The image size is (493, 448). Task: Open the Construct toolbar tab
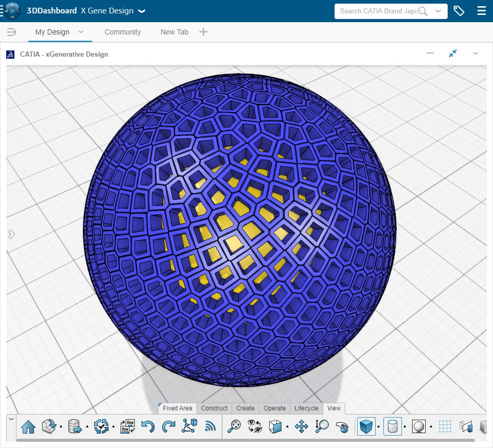(x=214, y=408)
